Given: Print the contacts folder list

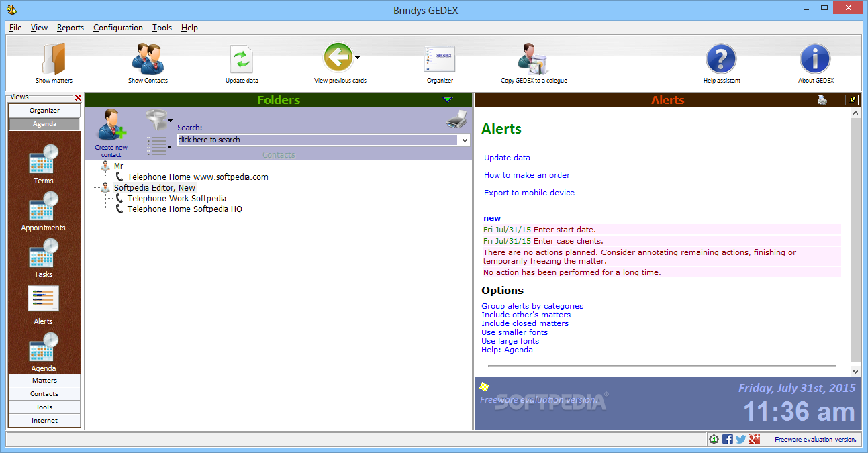Looking at the screenshot, I should point(456,120).
